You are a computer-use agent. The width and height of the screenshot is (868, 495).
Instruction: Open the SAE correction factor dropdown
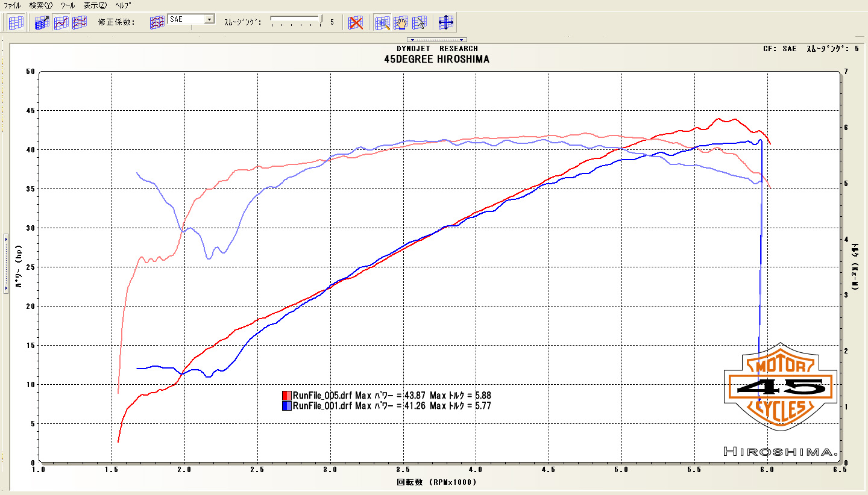click(209, 19)
